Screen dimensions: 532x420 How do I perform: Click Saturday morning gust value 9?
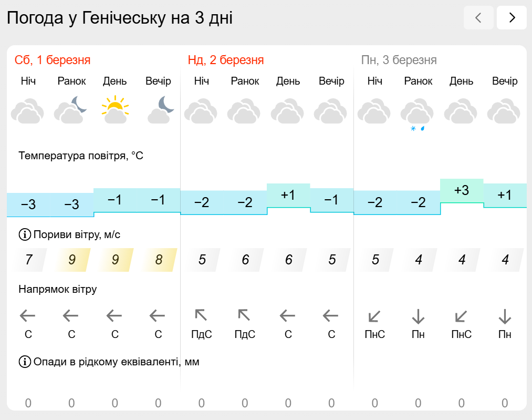[x=72, y=260]
